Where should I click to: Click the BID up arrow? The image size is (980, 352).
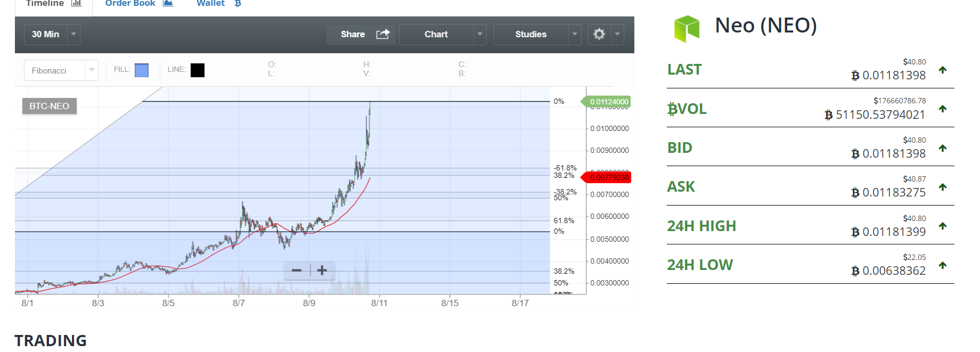pos(943,148)
